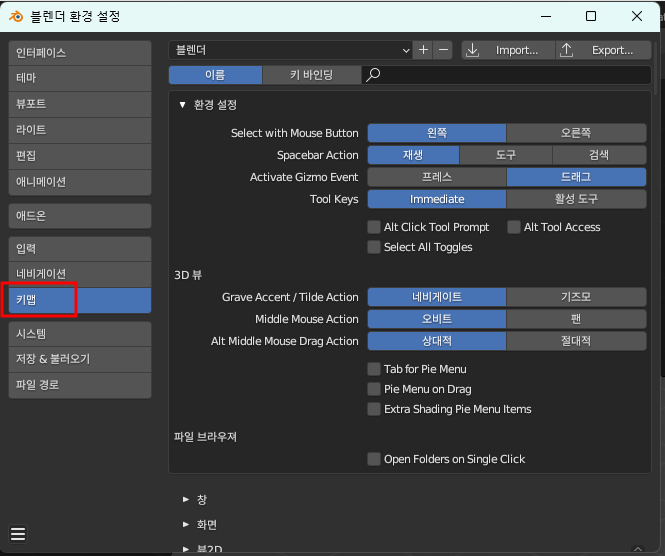Click the search magnifier icon
The image size is (665, 556).
[x=373, y=75]
